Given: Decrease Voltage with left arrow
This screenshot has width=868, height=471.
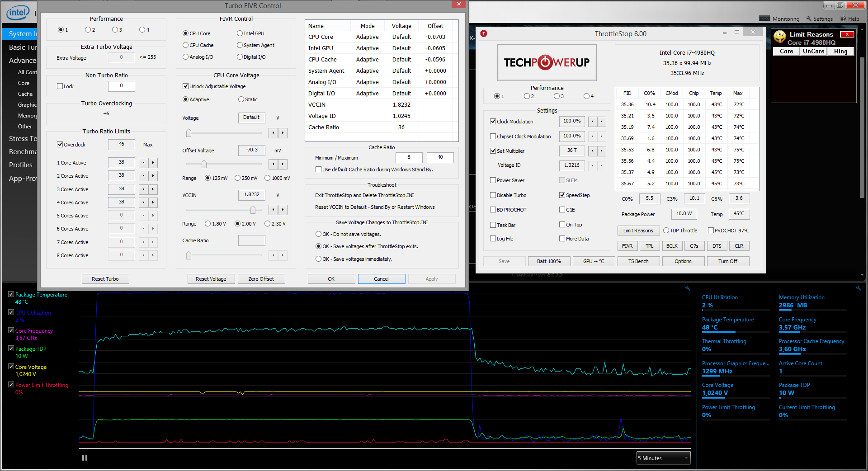Looking at the screenshot, I should coord(273,133).
